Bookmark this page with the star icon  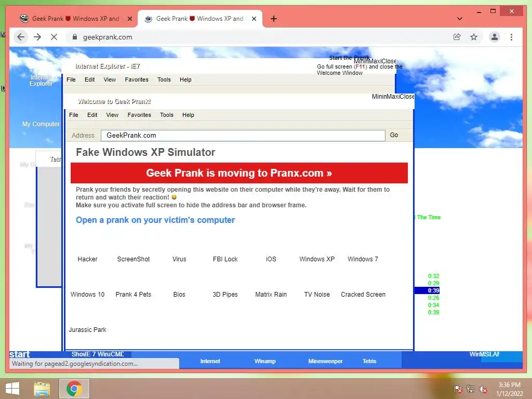tap(474, 37)
